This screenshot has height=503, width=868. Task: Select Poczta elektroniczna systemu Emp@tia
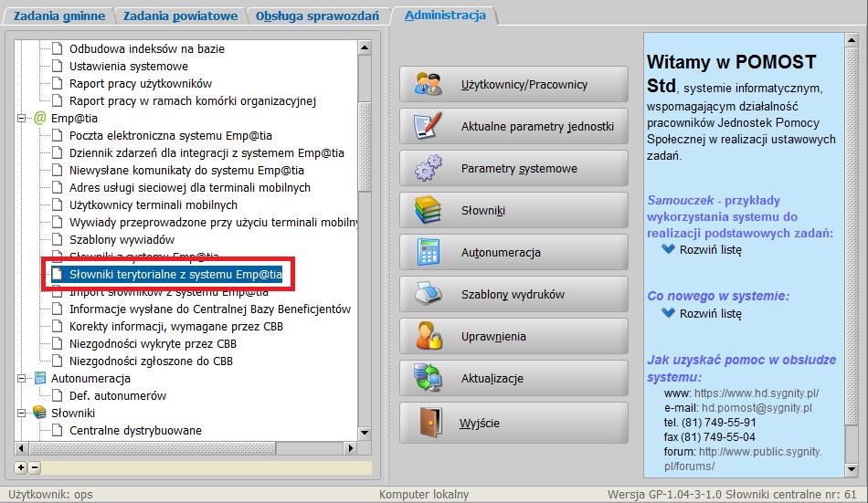point(171,136)
